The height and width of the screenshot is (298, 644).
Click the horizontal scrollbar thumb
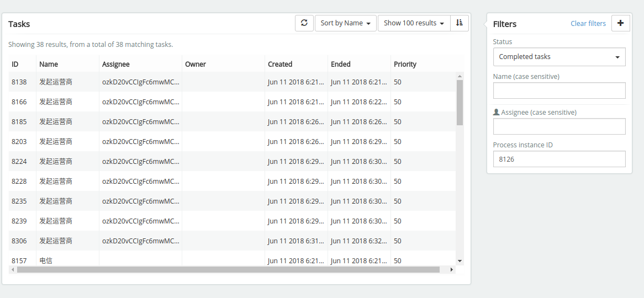click(228, 270)
